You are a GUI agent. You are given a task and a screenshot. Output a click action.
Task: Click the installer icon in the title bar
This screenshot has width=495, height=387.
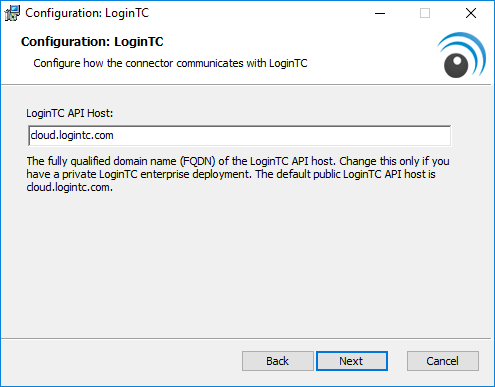click(12, 13)
